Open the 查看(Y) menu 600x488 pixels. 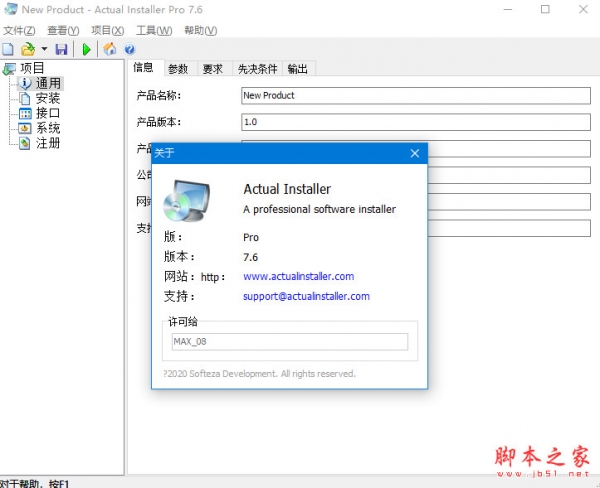[x=63, y=30]
